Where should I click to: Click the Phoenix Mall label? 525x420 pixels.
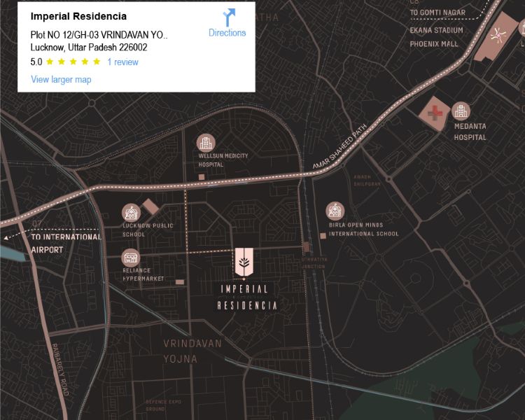pos(434,44)
